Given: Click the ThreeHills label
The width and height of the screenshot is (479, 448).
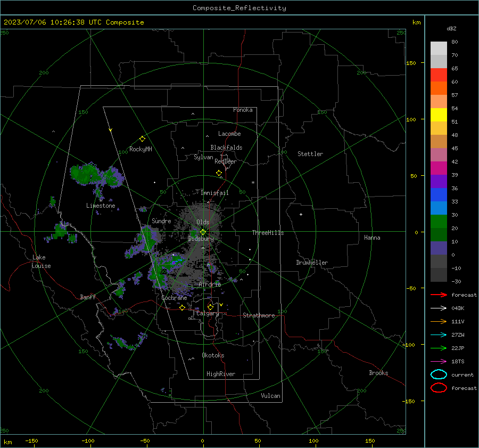Looking at the screenshot, I should tap(268, 233).
